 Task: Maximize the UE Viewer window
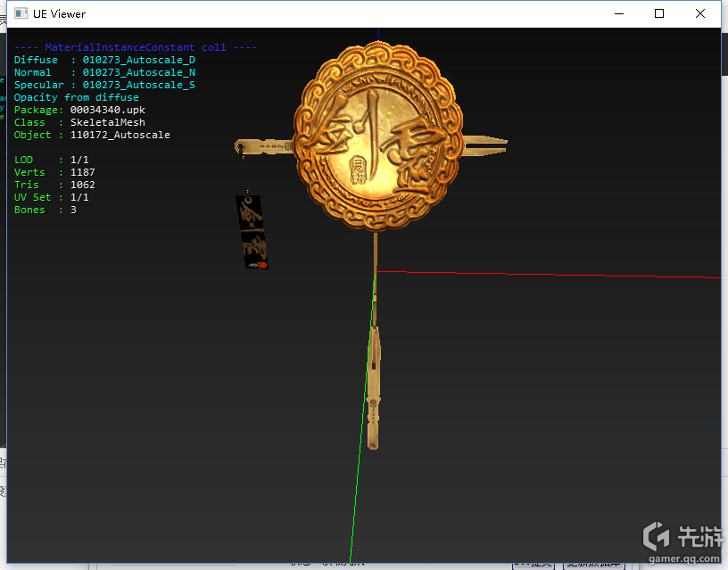[x=659, y=13]
